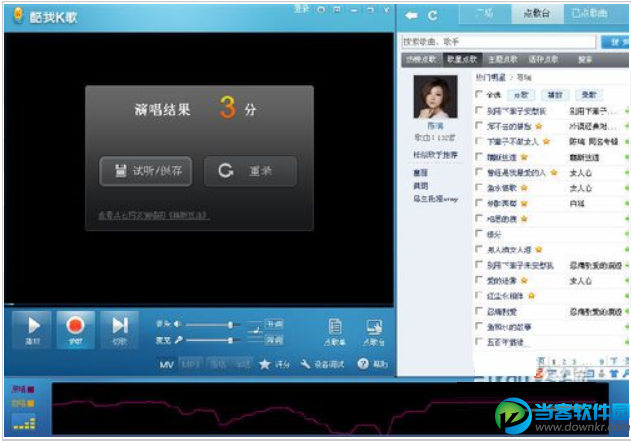Click the 原唱 red indicator
The width and height of the screenshot is (631, 441).
point(31,389)
